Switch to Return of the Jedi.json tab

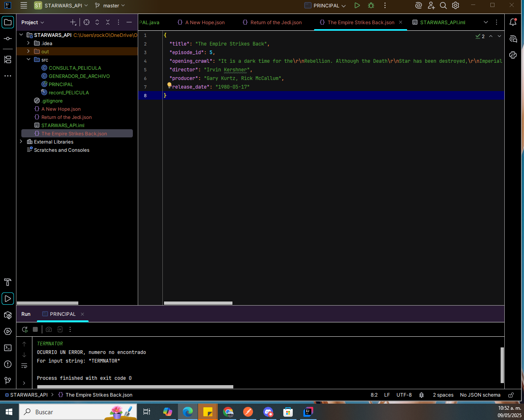[x=272, y=23]
